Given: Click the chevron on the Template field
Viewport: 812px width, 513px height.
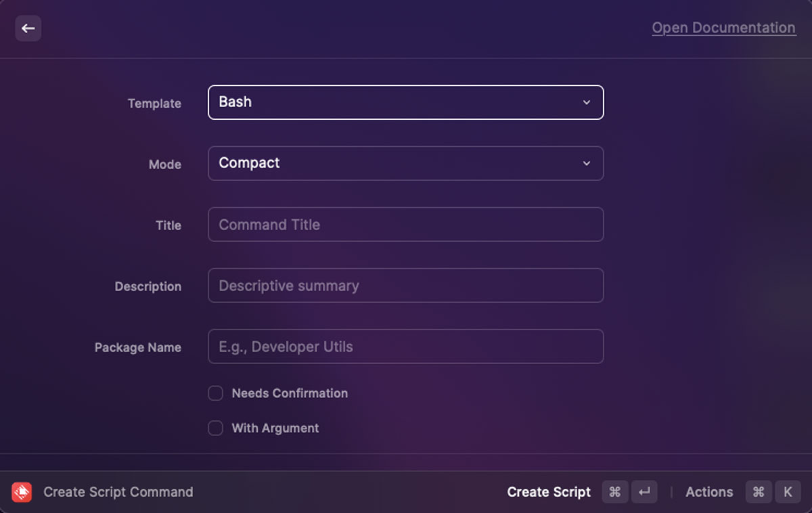Looking at the screenshot, I should point(587,102).
